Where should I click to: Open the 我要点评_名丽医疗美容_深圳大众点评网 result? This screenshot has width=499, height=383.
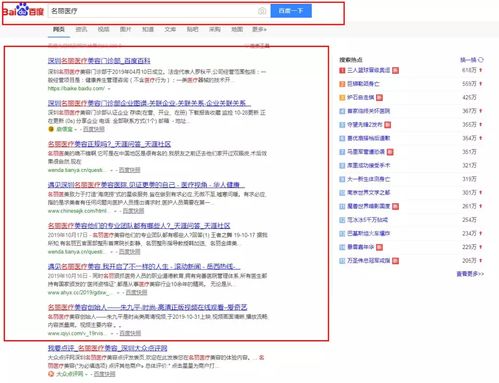107,348
